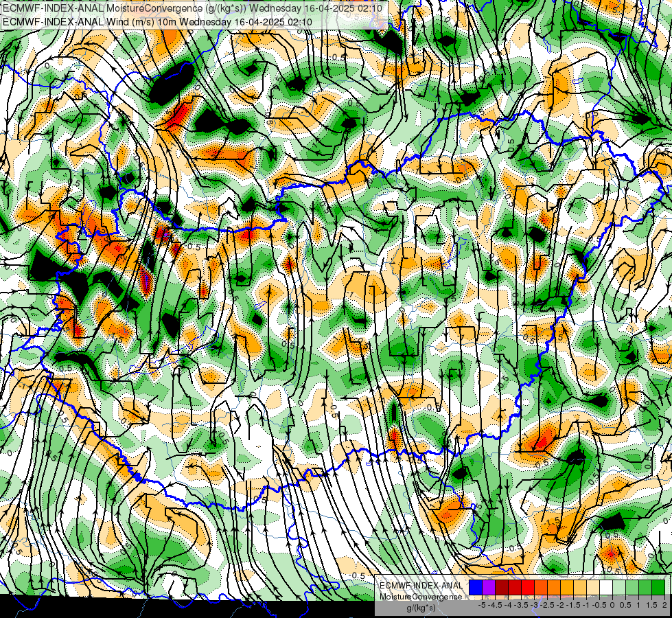
Task: Pick the bright red swatch between -3.5 and -3
Action: click(x=528, y=588)
